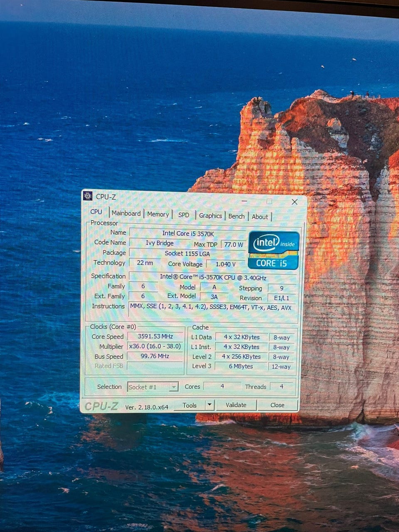Click the Code Name value Ivy Bridge

click(x=160, y=243)
